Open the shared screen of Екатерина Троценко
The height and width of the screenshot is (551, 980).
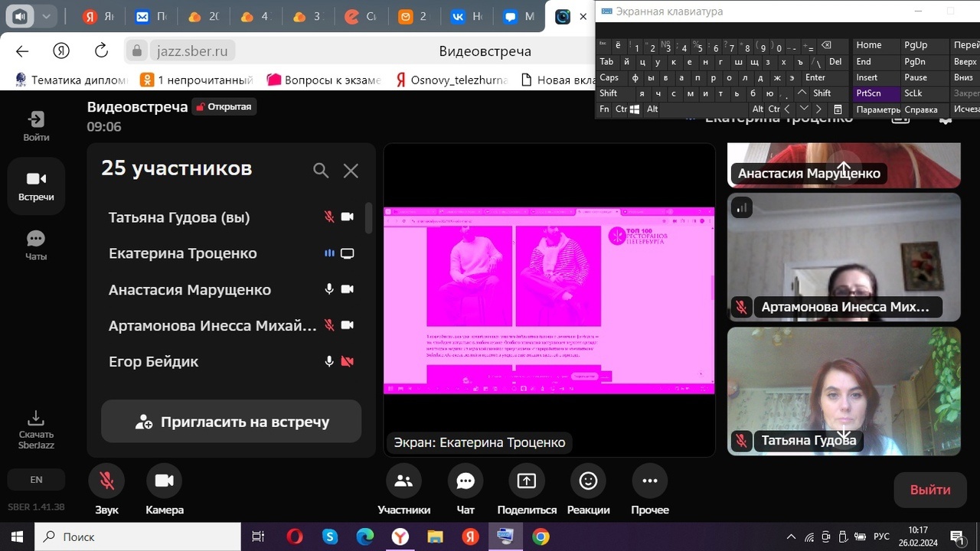tap(549, 300)
